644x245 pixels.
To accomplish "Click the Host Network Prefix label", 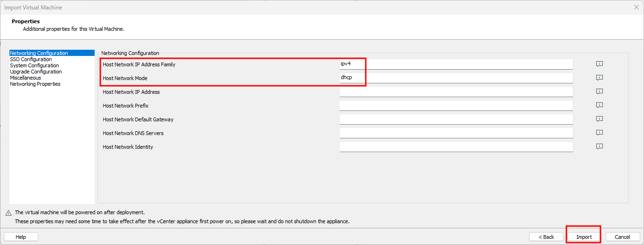I will tap(125, 106).
